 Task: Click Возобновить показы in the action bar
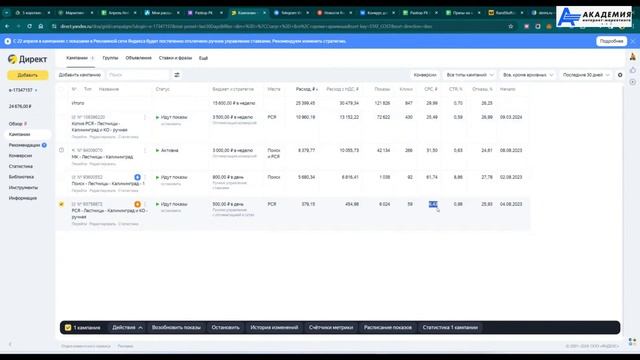point(176,327)
